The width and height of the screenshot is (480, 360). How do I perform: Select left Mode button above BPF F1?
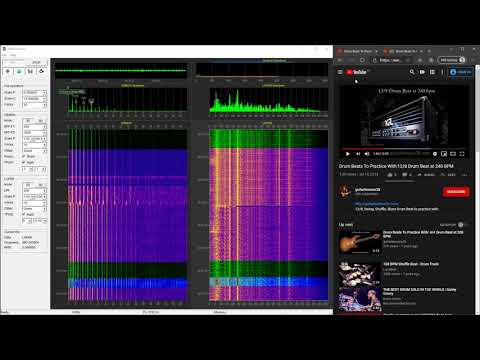pos(28,121)
